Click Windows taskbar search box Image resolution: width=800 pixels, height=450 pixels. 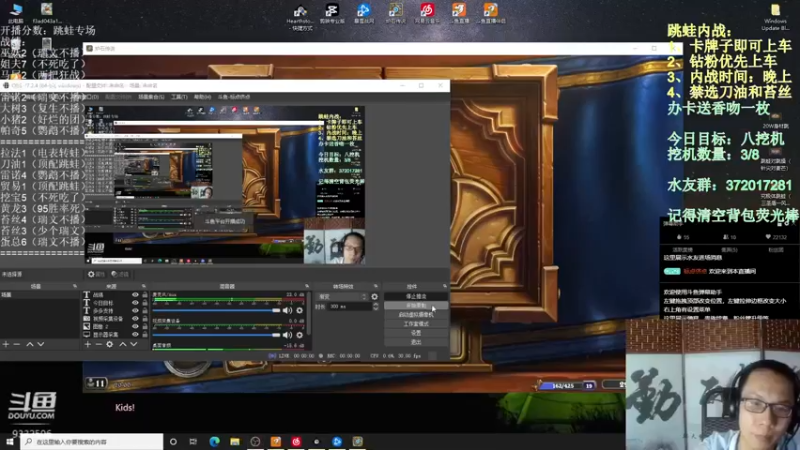click(92, 441)
